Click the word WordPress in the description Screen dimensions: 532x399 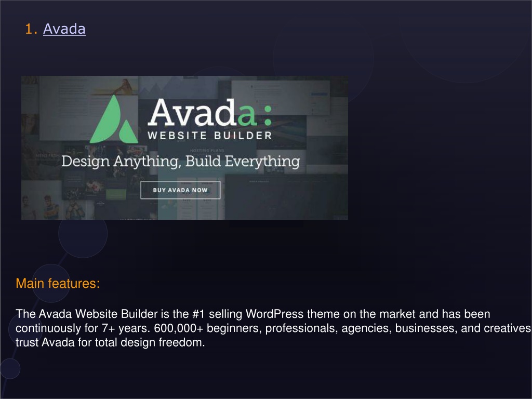pyautogui.click(x=274, y=314)
